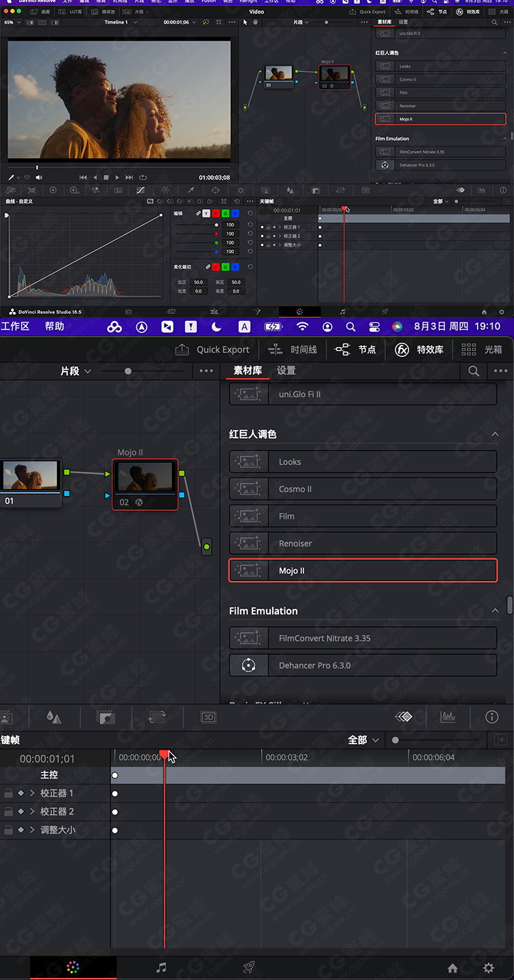The width and height of the screenshot is (514, 980).
Task: Toggle lock on 校正器 2 row, enlarged view
Action: click(x=8, y=811)
